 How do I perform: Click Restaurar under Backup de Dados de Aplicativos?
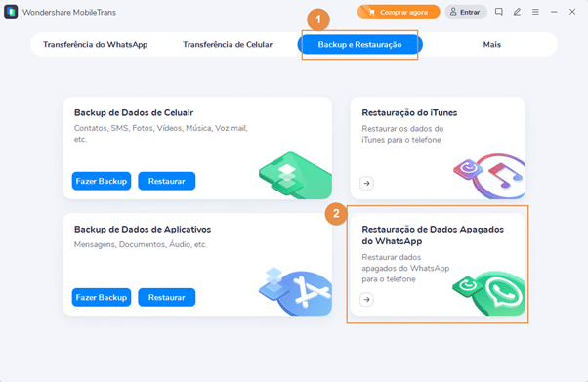tap(166, 297)
